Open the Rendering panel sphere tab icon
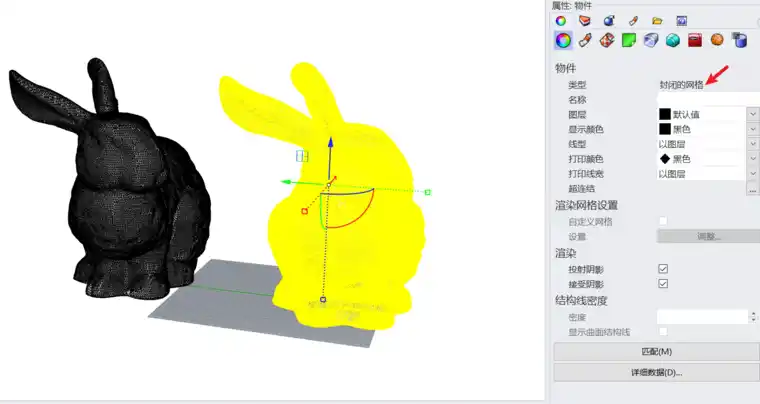The image size is (760, 404). [x=609, y=21]
